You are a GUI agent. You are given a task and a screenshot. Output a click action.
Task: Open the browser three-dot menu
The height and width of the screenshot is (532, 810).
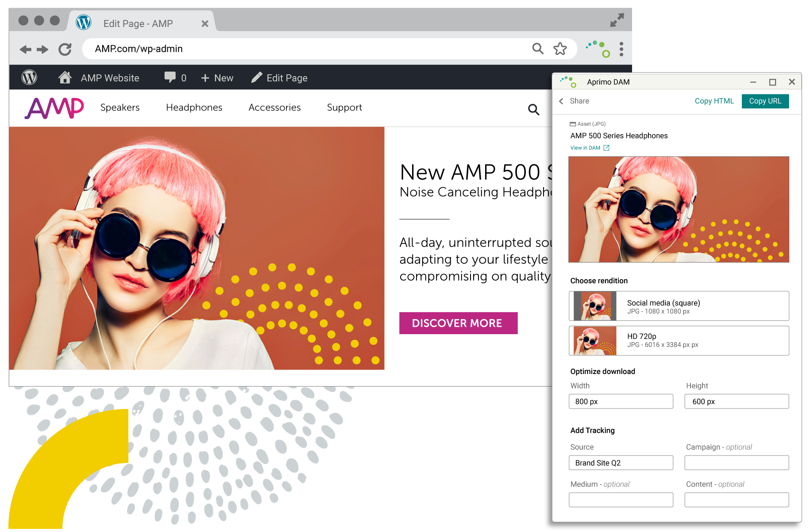click(621, 49)
